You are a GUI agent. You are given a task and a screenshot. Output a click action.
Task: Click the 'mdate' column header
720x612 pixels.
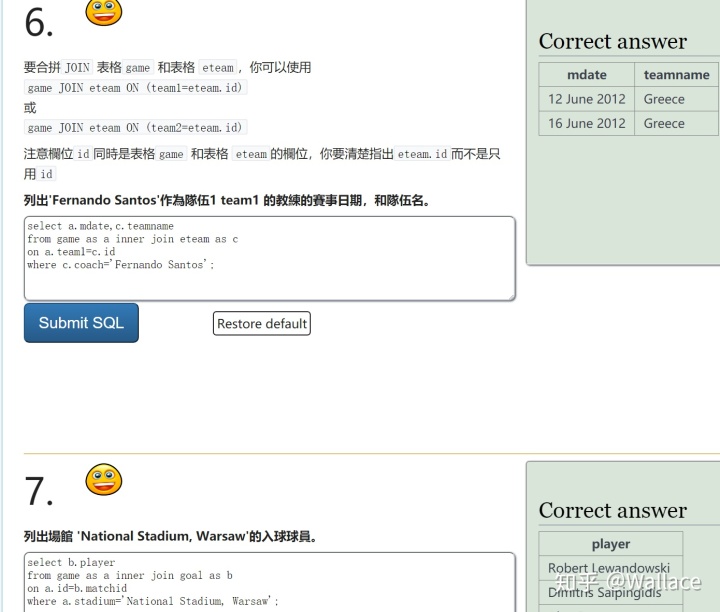(x=586, y=74)
